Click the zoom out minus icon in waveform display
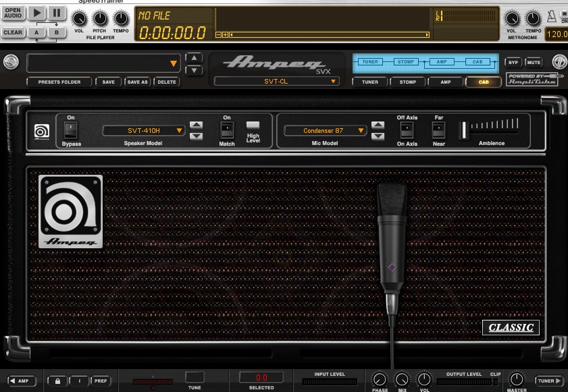Viewport: 568px width, 392px height. (218, 35)
